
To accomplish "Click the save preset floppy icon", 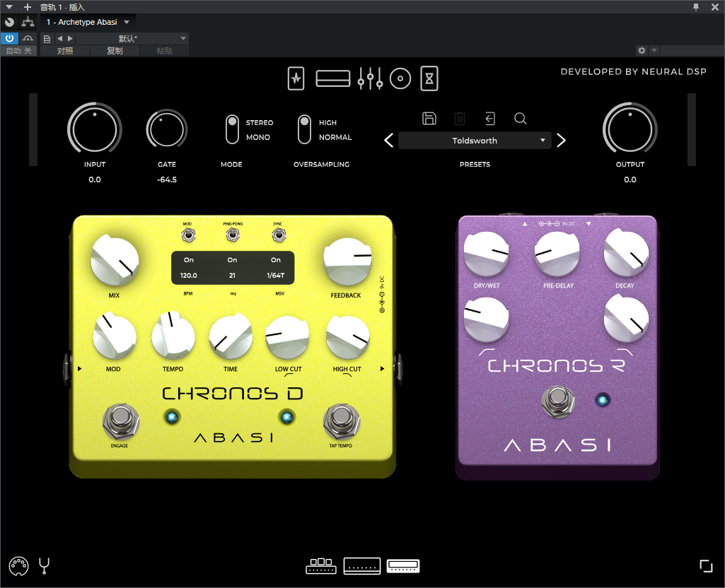I will click(429, 118).
